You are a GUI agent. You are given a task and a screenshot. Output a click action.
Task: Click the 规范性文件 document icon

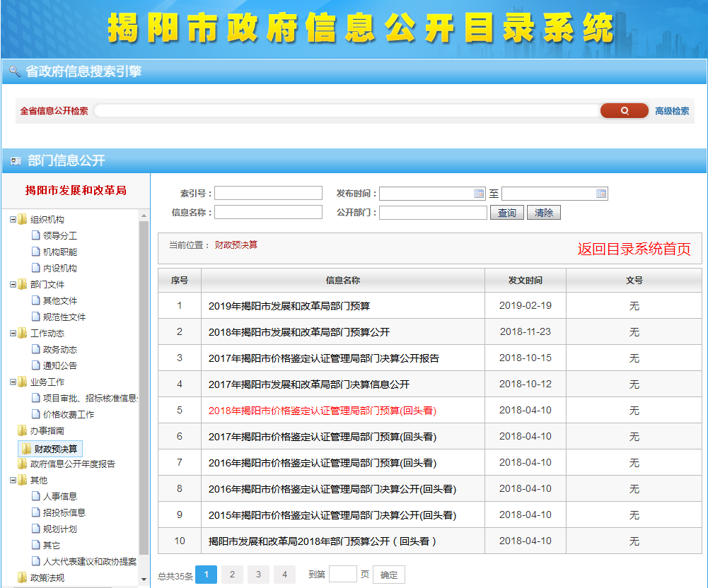pos(36,317)
